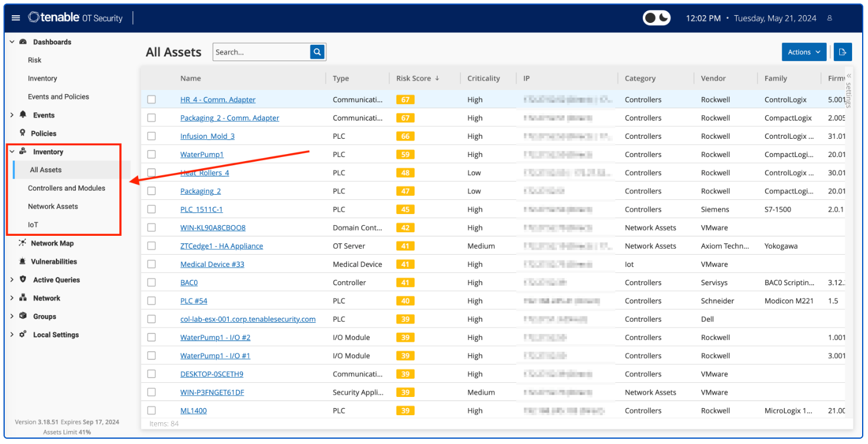Expand the Active Queries section
868x444 pixels.
pos(12,280)
